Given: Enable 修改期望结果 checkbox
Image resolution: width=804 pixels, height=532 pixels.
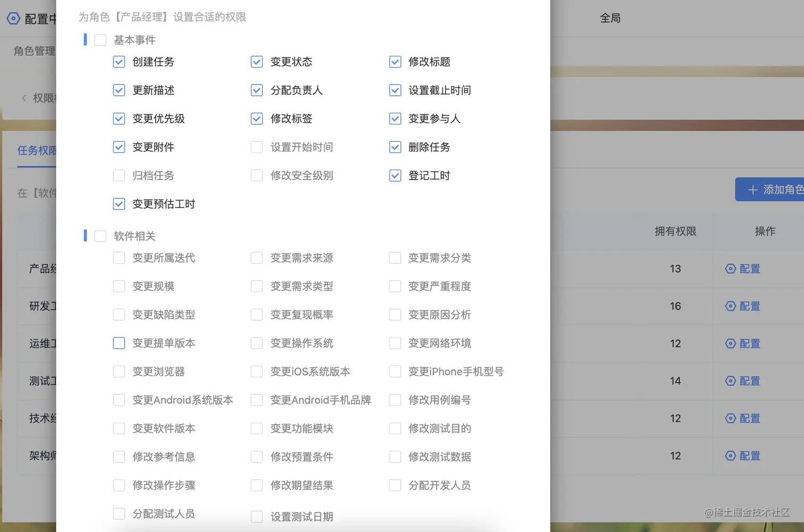Looking at the screenshot, I should pos(257,485).
